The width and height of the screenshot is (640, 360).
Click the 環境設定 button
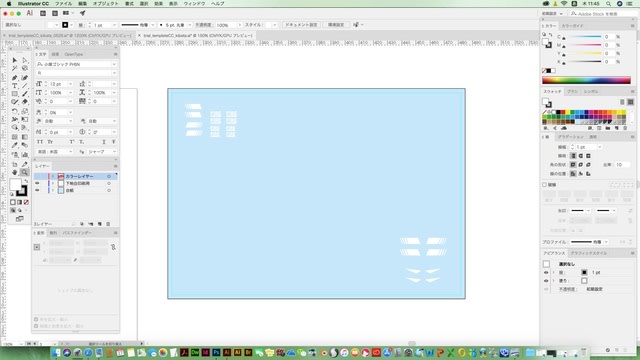[336, 25]
